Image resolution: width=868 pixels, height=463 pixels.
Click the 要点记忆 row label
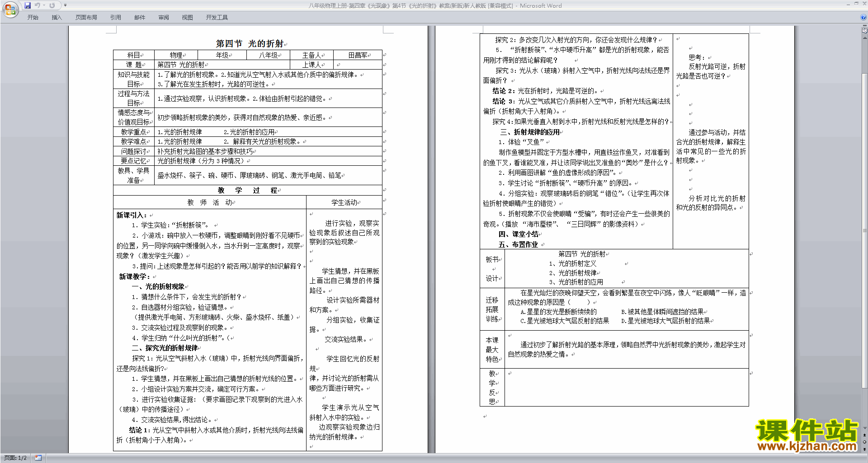click(133, 161)
